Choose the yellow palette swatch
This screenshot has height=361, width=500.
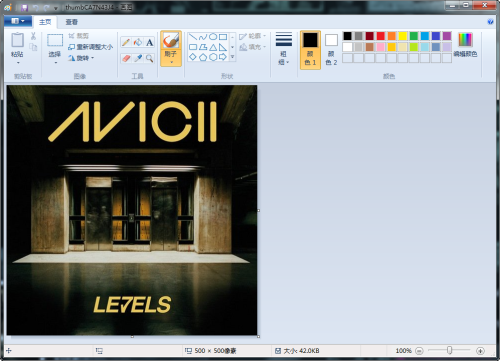point(403,36)
